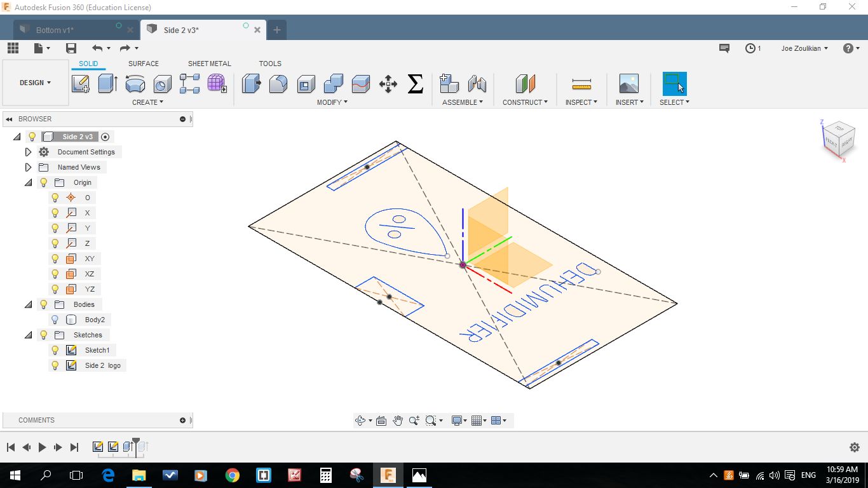Hide the YZ plane
Image resolution: width=868 pixels, height=488 pixels.
tap(55, 289)
